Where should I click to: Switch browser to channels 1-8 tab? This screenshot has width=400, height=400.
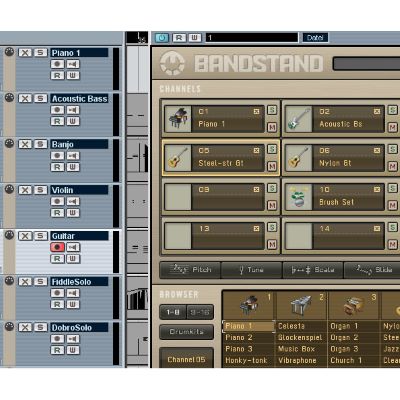[x=173, y=312]
